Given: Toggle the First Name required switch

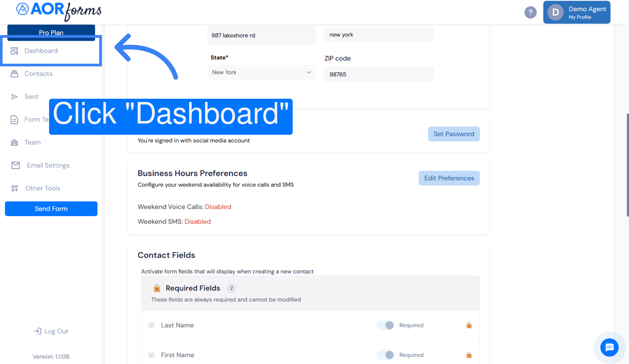Looking at the screenshot, I should 385,355.
